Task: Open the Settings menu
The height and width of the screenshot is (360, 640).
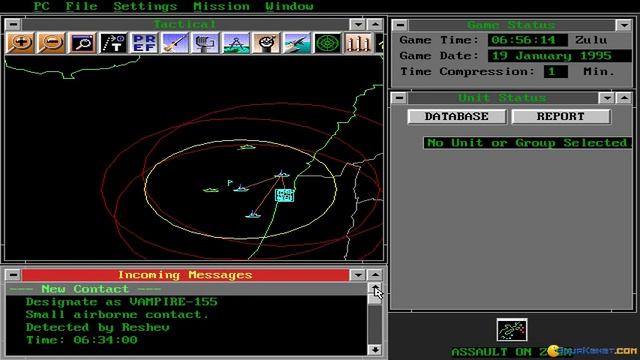Action: [x=145, y=6]
